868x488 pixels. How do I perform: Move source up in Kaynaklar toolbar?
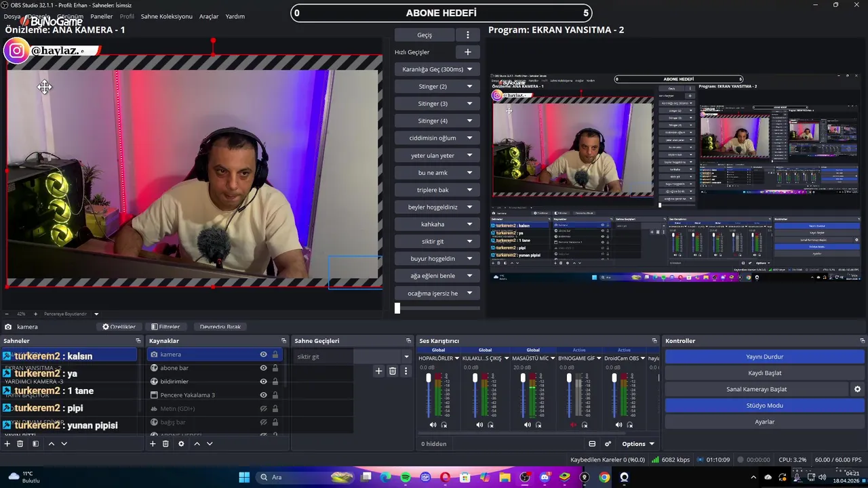[x=197, y=443]
